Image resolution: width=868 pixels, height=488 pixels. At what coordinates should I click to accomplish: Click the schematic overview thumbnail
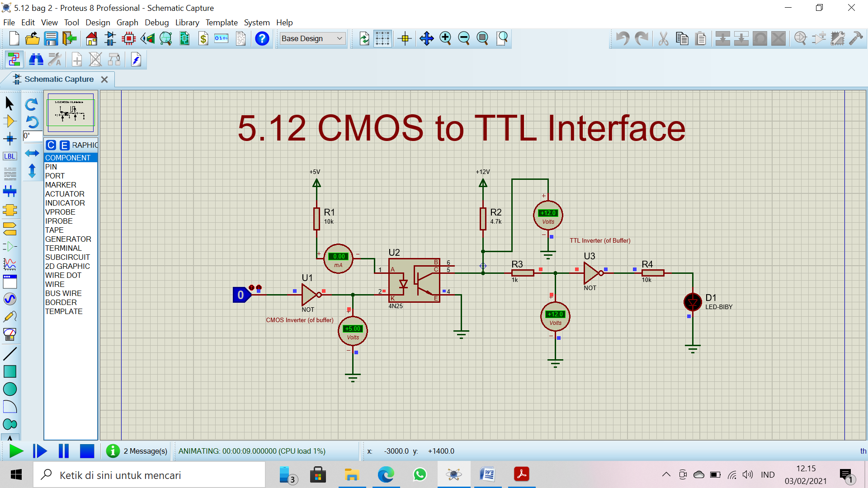click(71, 113)
